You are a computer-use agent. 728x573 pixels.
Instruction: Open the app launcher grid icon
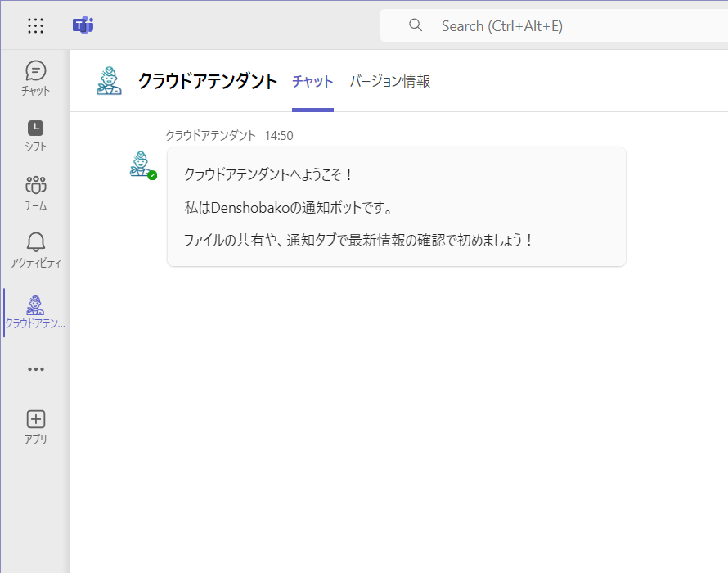pyautogui.click(x=36, y=25)
